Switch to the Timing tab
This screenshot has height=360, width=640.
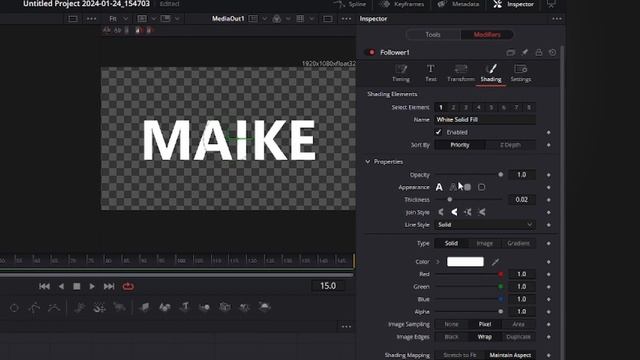coord(401,73)
